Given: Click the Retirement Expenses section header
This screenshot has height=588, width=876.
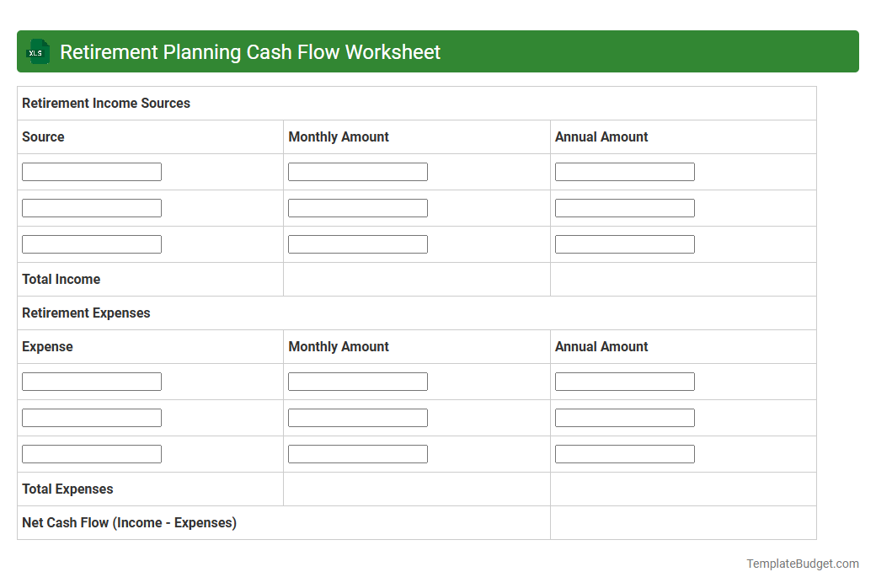Looking at the screenshot, I should tap(86, 313).
